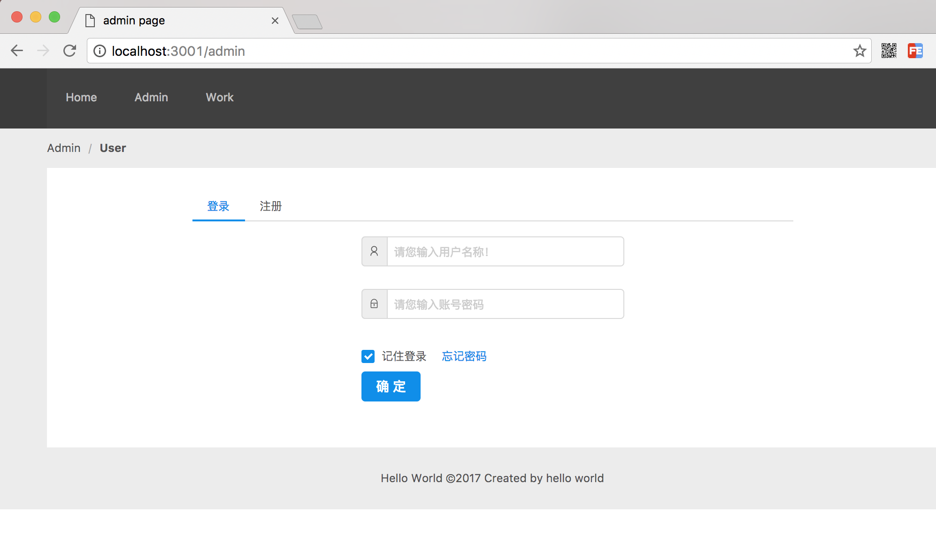The height and width of the screenshot is (560, 936).
Task: Reload the page with refresh icon
Action: 69,51
